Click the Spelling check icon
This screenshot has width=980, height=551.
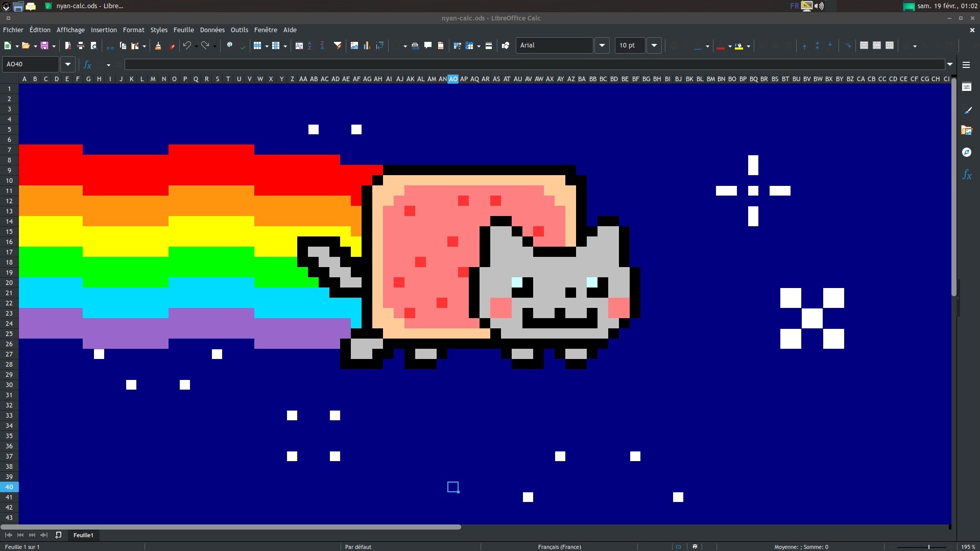(x=243, y=46)
